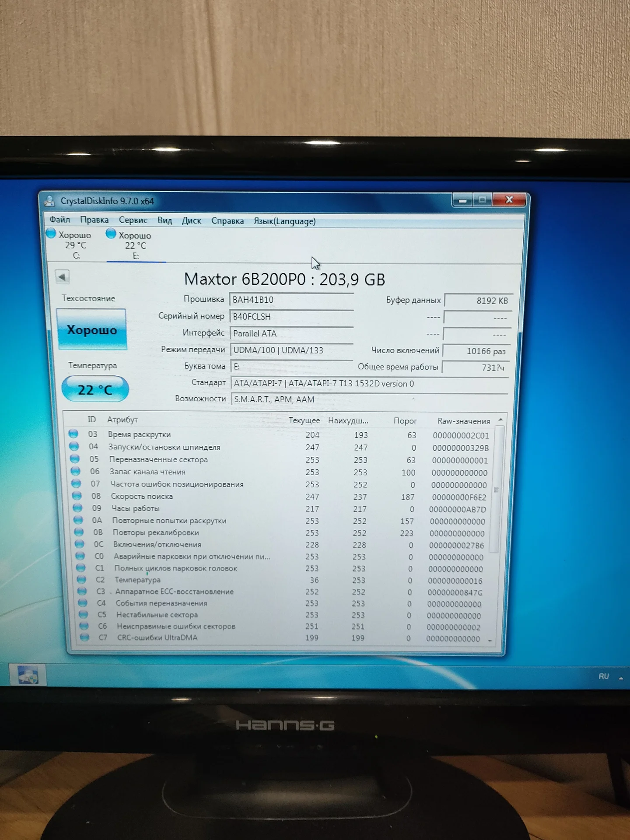This screenshot has height=840, width=630.
Task: Show hidden tray icons arrow
Action: click(621, 678)
